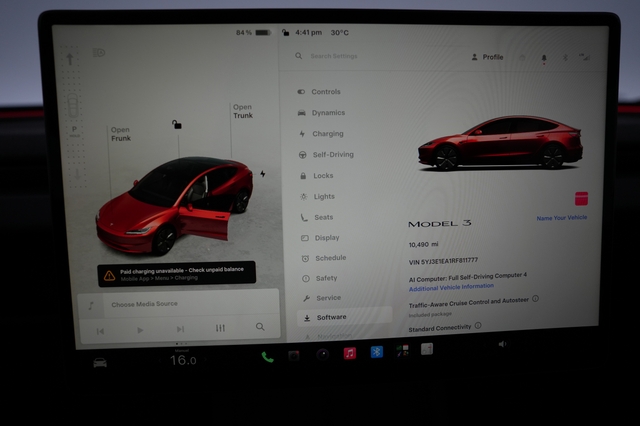
Task: Open the blue Bluetooth app
Action: 376,352
